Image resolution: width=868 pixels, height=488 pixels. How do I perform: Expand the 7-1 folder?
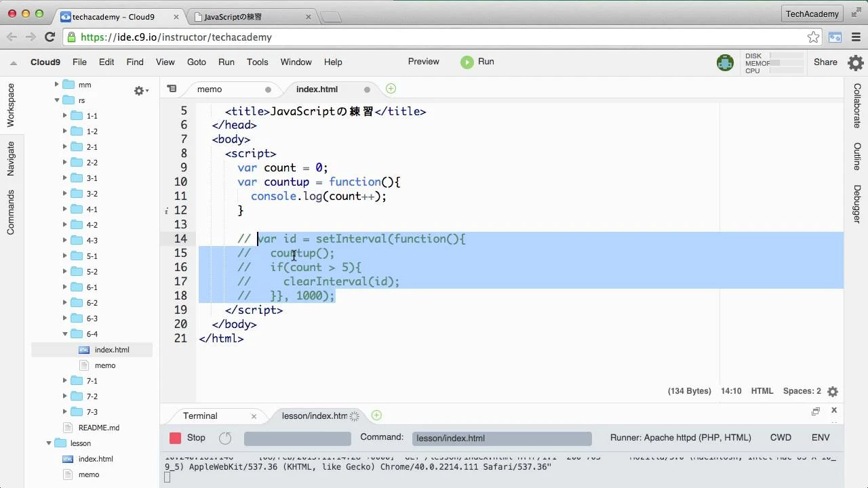tap(65, 381)
